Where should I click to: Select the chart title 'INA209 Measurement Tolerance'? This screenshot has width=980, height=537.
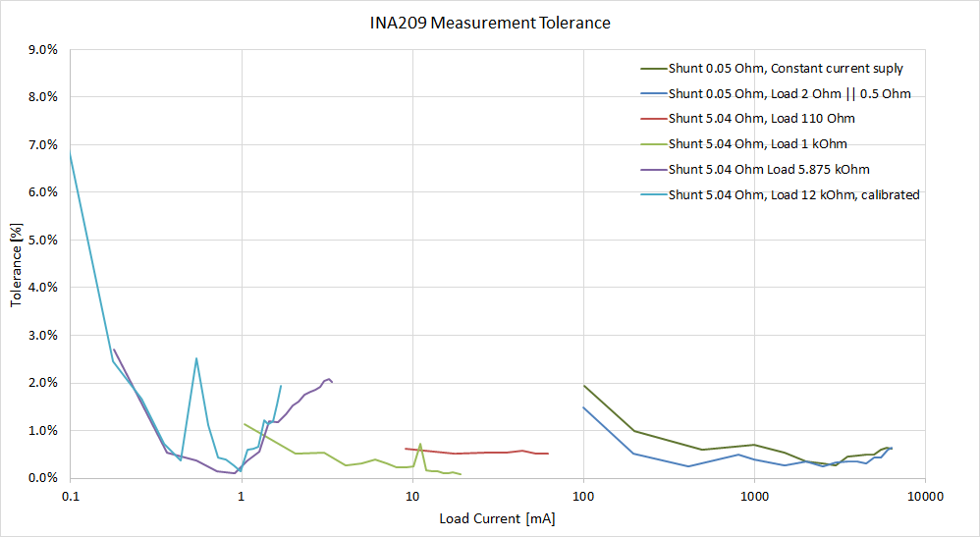click(x=490, y=24)
